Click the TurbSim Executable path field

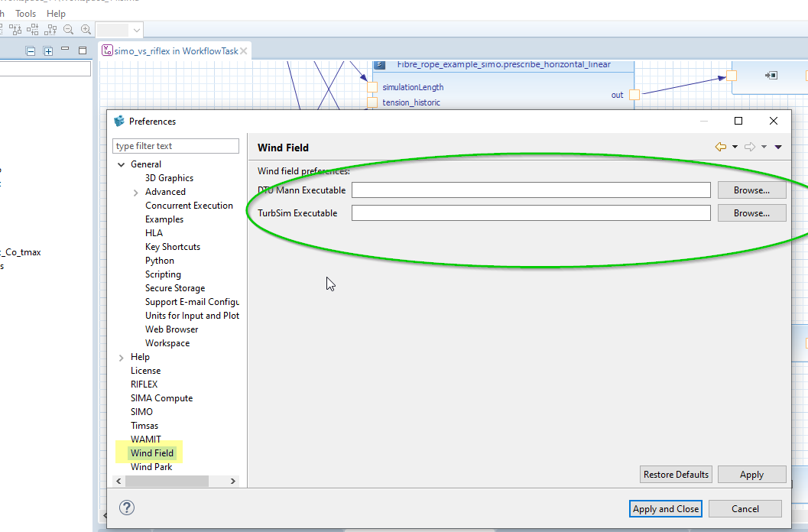point(531,213)
